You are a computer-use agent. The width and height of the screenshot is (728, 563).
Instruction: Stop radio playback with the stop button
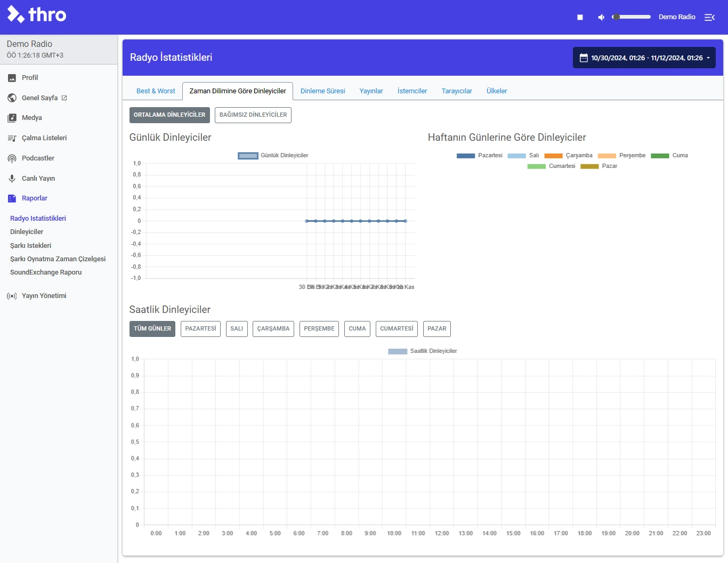(580, 17)
